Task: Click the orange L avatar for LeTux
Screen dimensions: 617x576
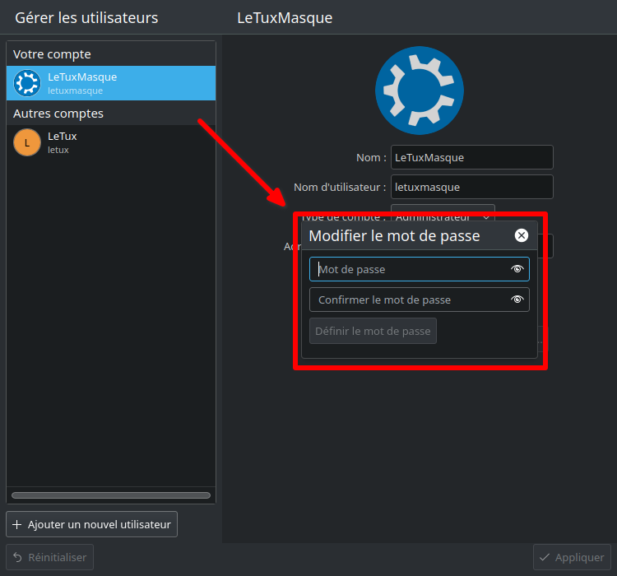Action: (27, 143)
